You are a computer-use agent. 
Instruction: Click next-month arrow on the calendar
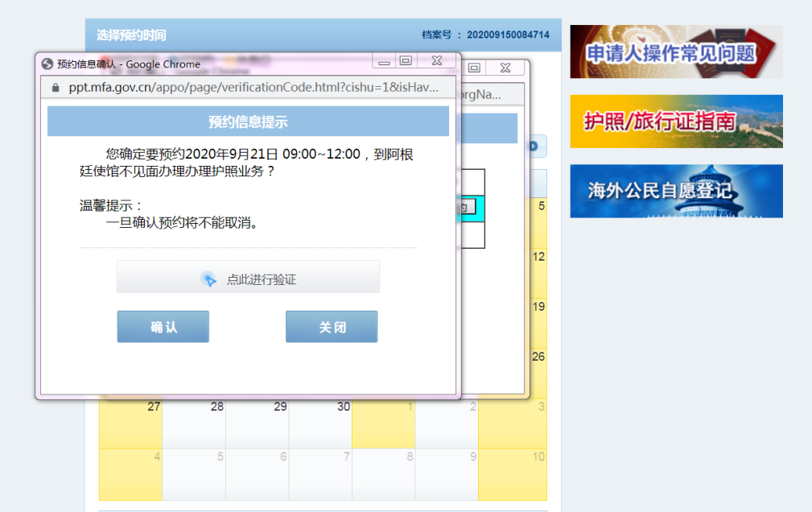534,147
